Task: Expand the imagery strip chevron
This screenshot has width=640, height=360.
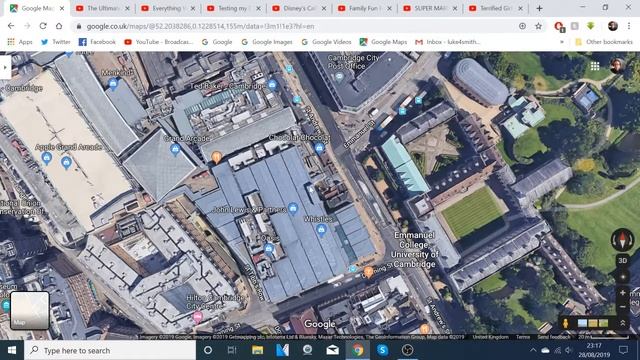Action: click(x=623, y=323)
